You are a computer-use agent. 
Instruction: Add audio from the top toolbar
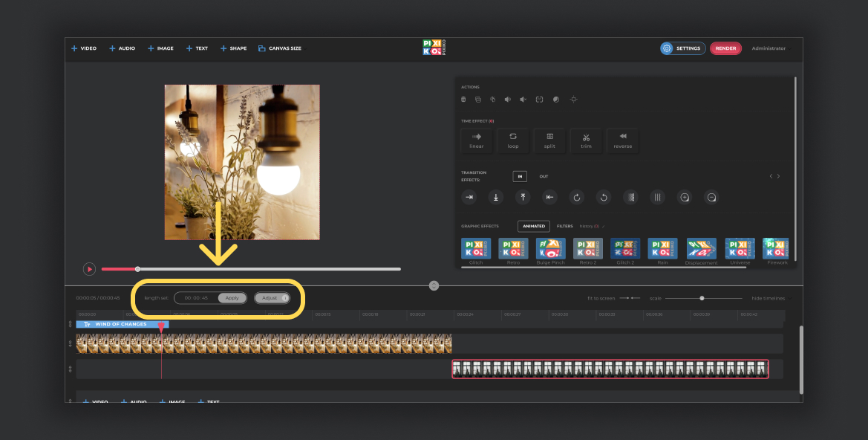pyautogui.click(x=123, y=49)
